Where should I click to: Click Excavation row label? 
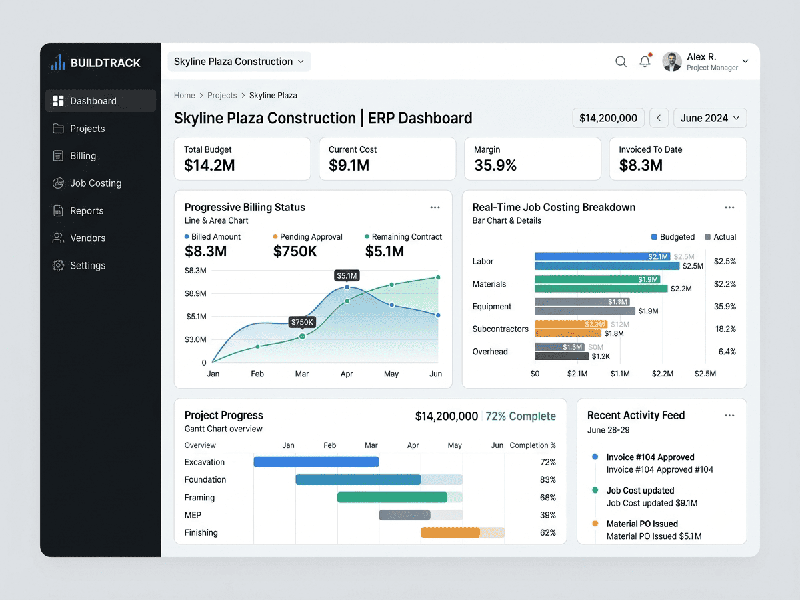point(205,462)
